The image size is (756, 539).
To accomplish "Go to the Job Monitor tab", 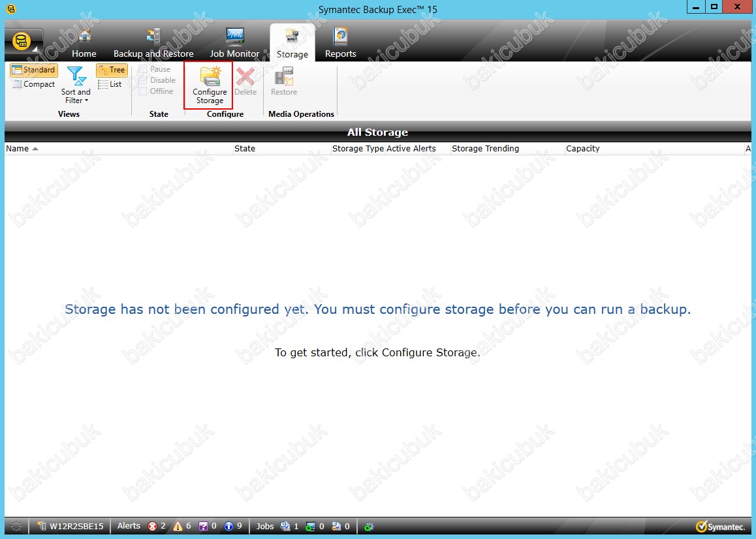I will tap(234, 43).
